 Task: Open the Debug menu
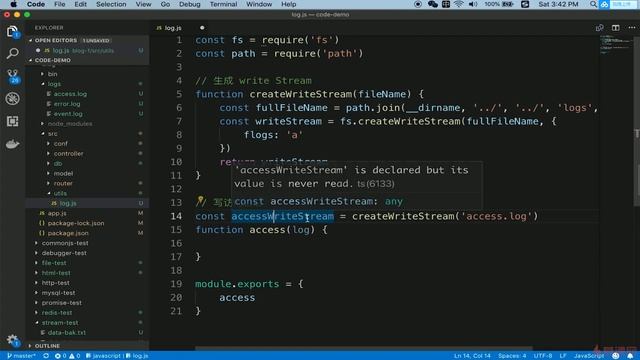click(x=189, y=4)
